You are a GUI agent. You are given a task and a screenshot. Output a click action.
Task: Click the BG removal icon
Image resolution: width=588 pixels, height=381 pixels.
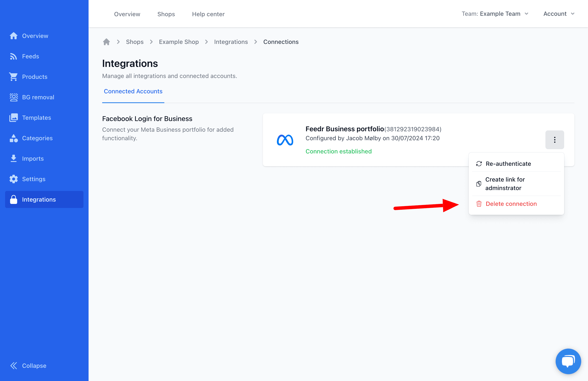pyautogui.click(x=13, y=97)
